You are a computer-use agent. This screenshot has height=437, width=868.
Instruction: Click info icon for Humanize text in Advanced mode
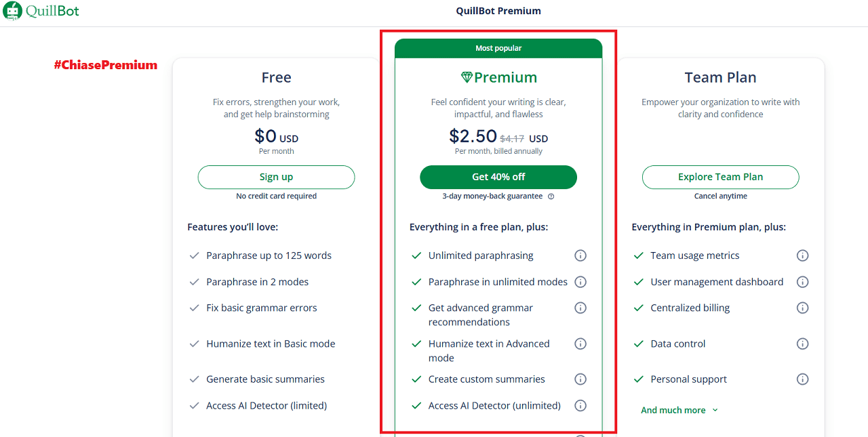point(580,344)
